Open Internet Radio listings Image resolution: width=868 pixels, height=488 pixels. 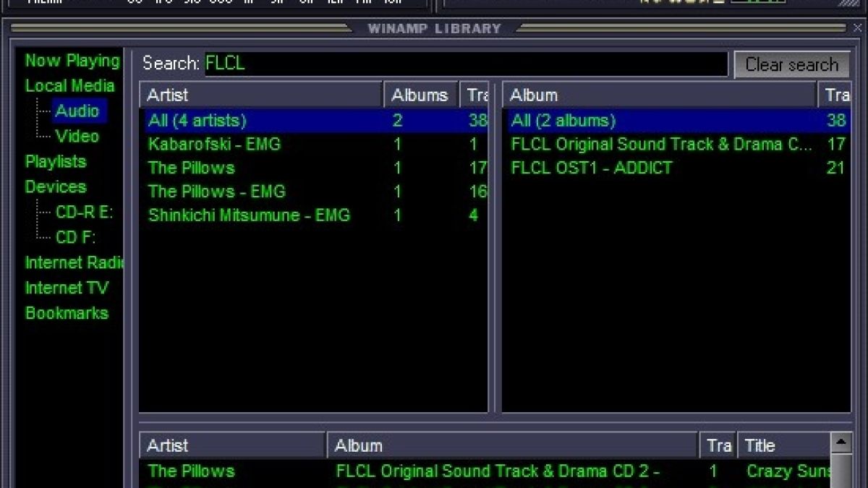coord(74,262)
